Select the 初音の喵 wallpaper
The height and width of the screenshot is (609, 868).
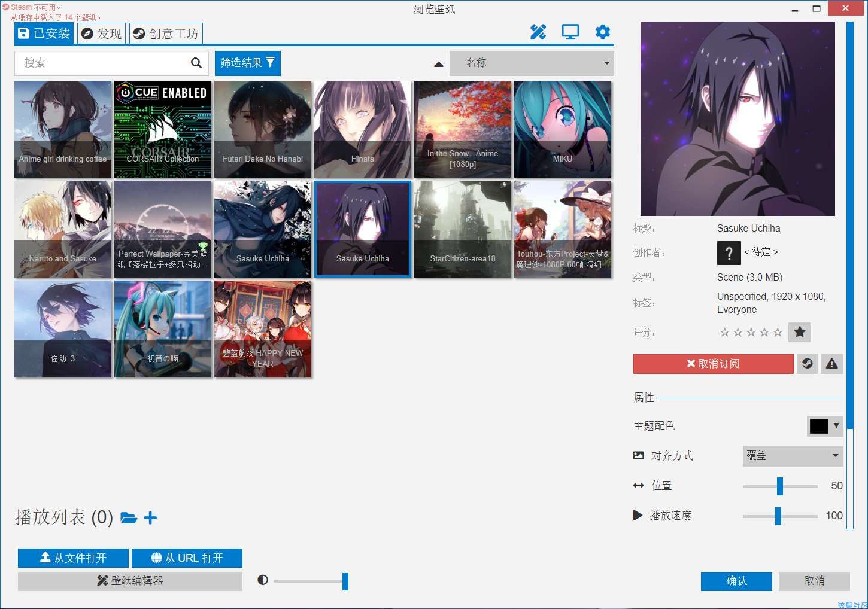coord(163,329)
